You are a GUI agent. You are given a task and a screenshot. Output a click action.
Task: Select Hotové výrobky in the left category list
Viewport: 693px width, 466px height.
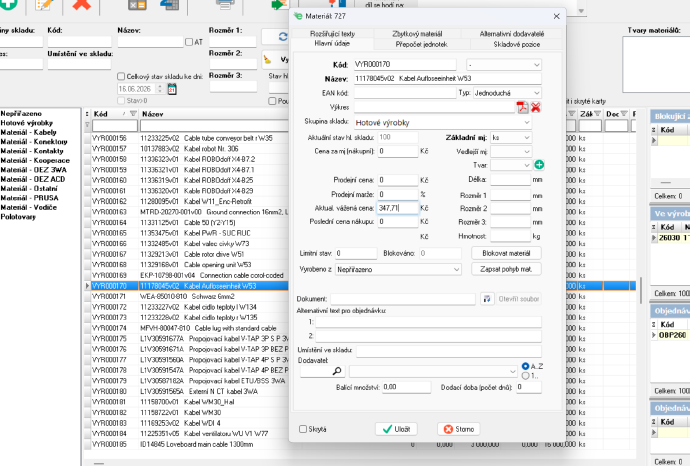27,123
